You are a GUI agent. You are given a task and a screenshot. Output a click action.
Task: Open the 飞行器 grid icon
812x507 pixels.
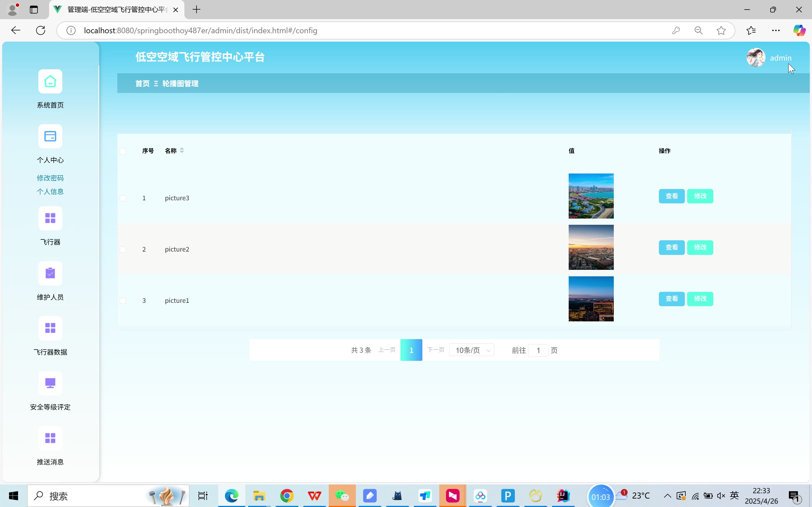[x=50, y=218]
